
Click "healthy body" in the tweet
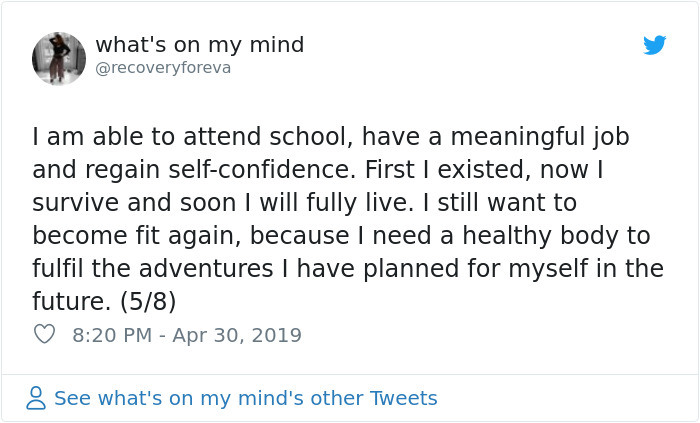point(538,235)
